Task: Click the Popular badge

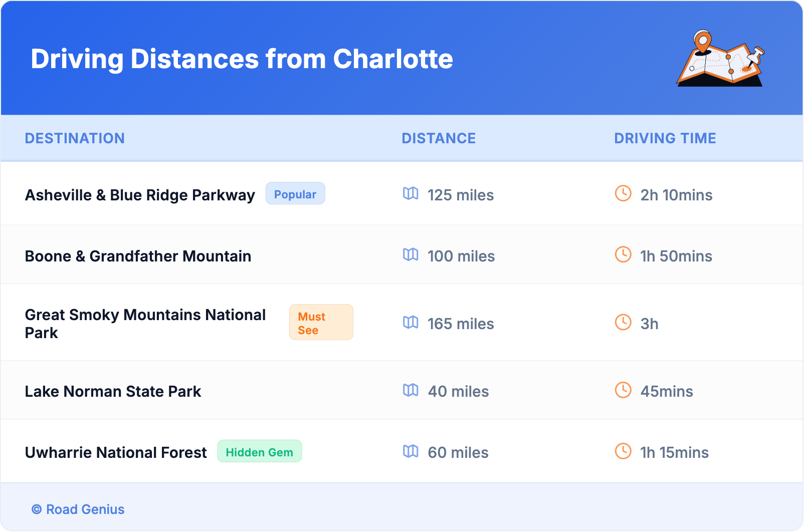Action: pos(295,194)
